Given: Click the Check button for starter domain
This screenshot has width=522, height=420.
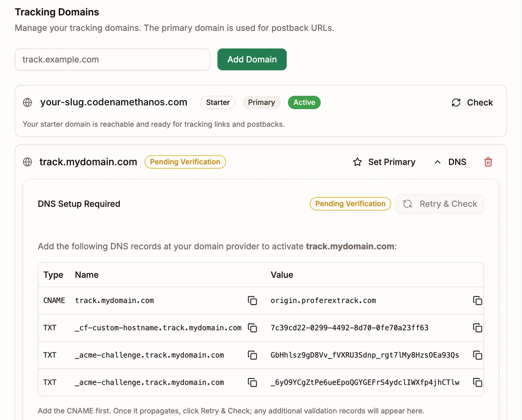Looking at the screenshot, I should tap(472, 102).
